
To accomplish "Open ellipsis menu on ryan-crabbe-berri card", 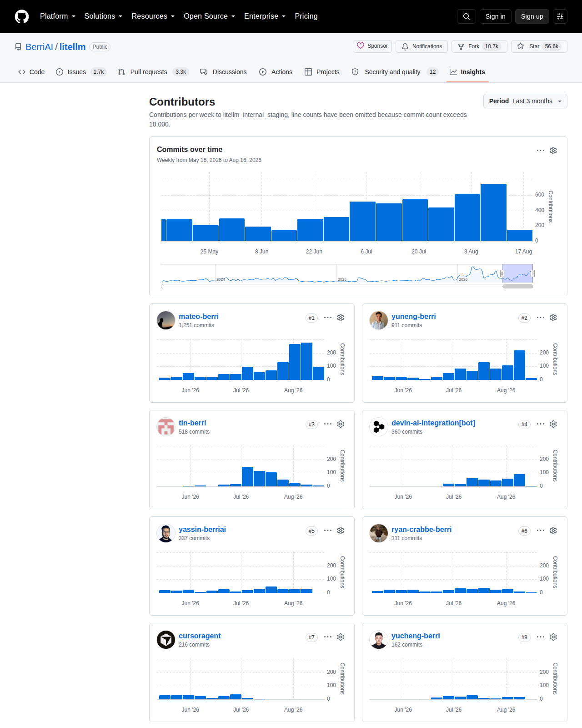I will (x=541, y=531).
